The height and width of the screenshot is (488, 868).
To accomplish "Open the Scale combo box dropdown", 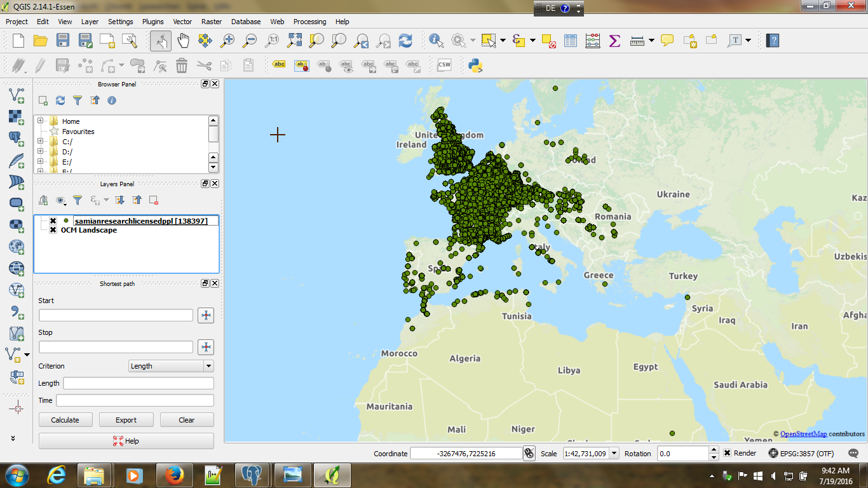I will (615, 454).
